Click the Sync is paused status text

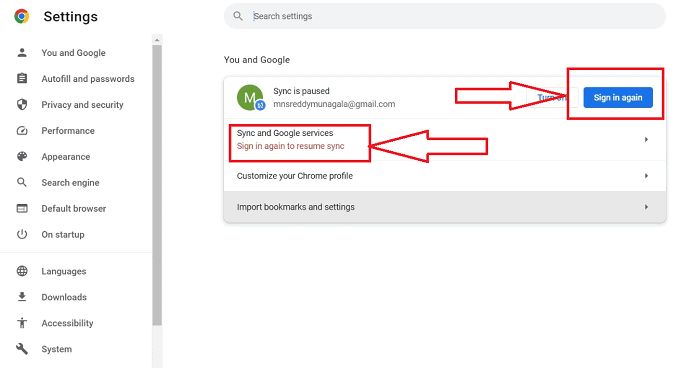coord(301,91)
